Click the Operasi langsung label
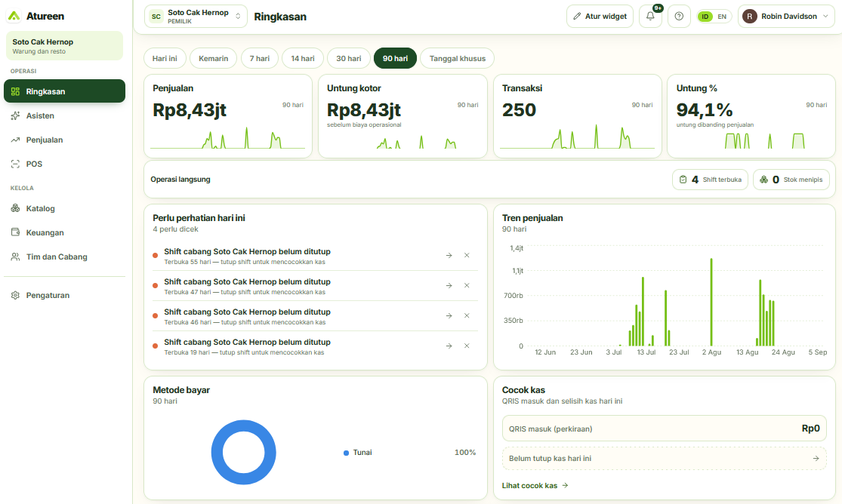Image resolution: width=842 pixels, height=504 pixels. (180, 180)
